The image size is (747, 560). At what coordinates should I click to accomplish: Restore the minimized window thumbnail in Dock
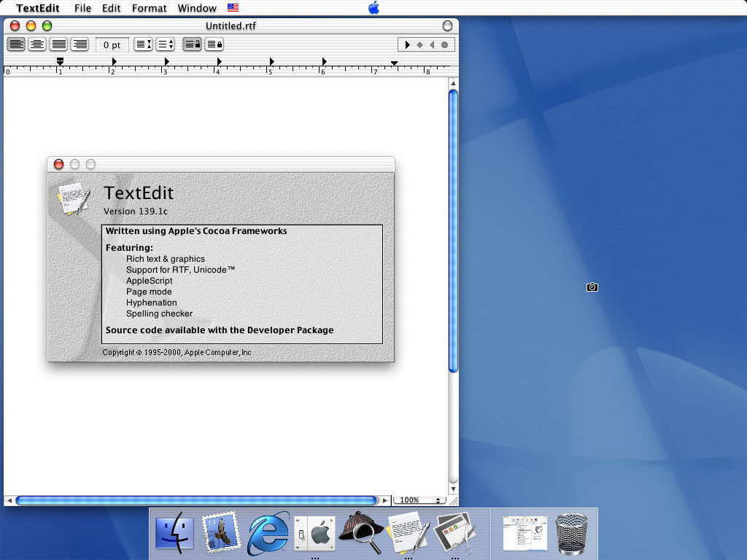coord(525,533)
